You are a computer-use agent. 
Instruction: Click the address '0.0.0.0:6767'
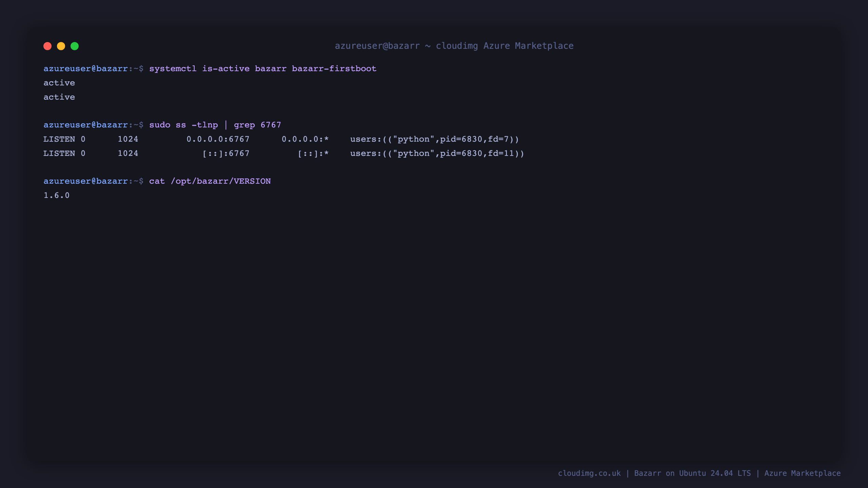click(218, 139)
